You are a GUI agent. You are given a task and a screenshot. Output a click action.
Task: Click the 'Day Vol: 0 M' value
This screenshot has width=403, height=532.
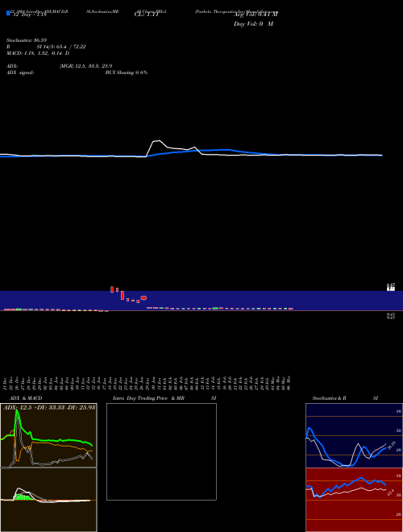253,24
